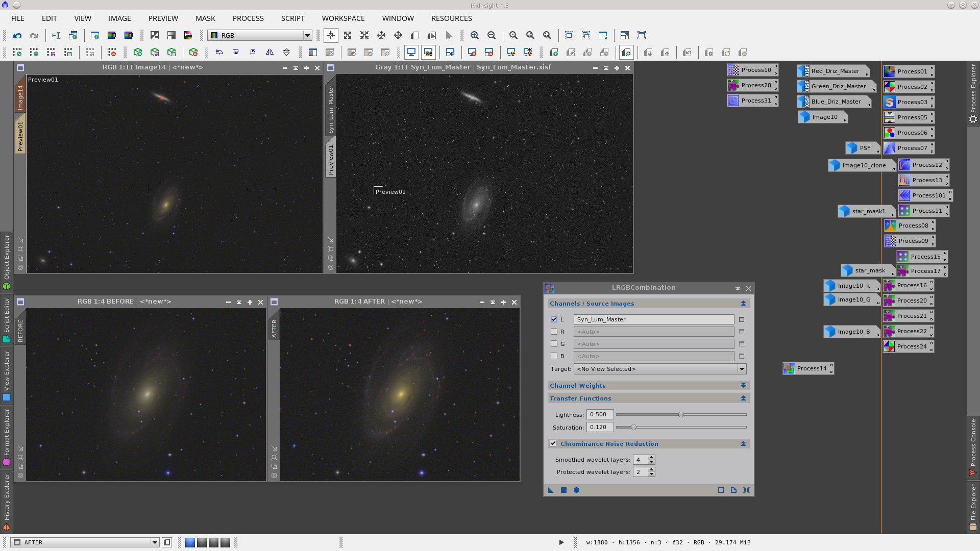Screen dimensions: 980x551
Task: Increase Smoothed wavelet layers with the stepper
Action: pyautogui.click(x=651, y=458)
